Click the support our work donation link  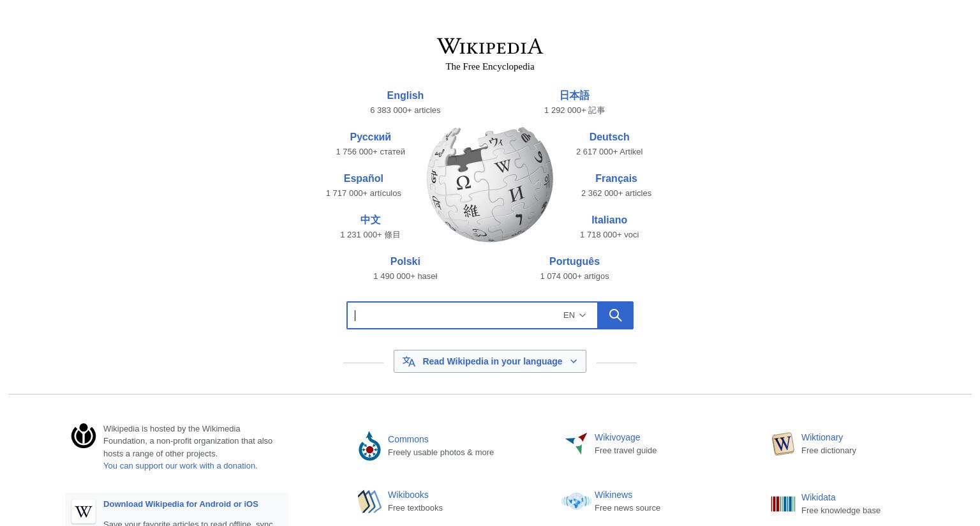click(181, 466)
